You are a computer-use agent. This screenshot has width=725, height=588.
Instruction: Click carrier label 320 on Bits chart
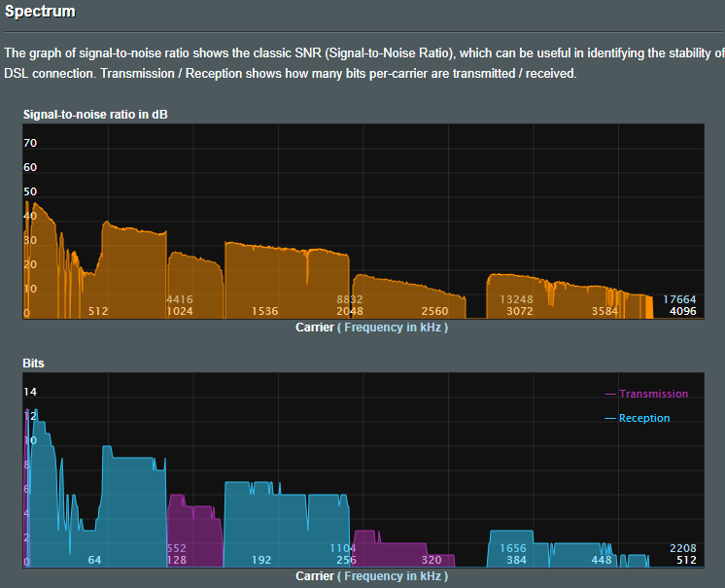pos(432,560)
